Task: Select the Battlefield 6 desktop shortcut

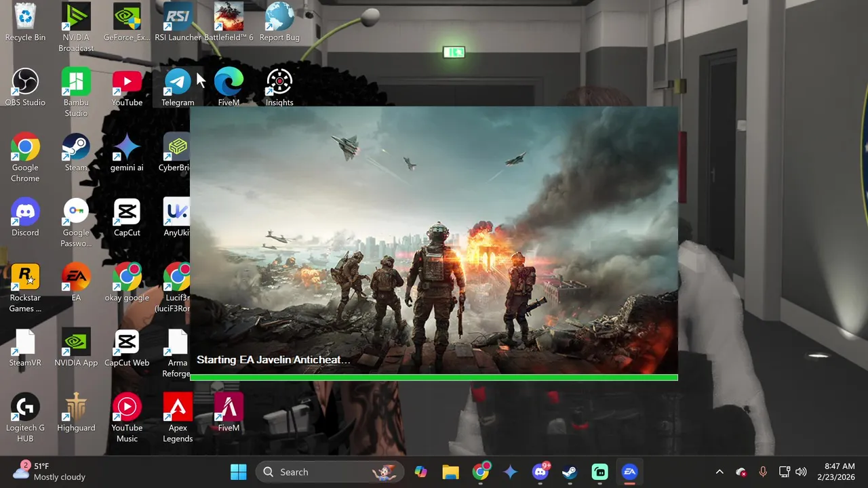Action: pos(229,22)
